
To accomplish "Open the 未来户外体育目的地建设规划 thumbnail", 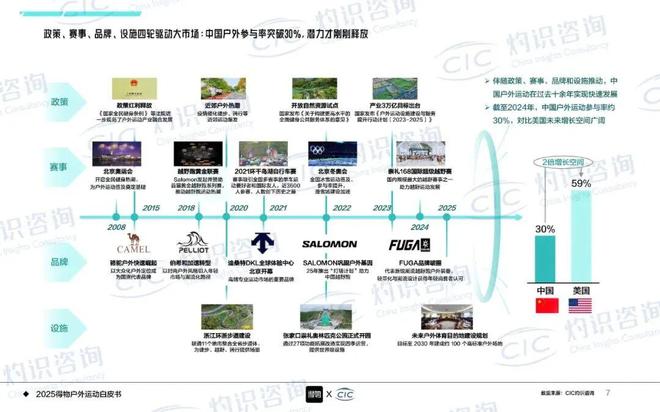I will coord(447,317).
